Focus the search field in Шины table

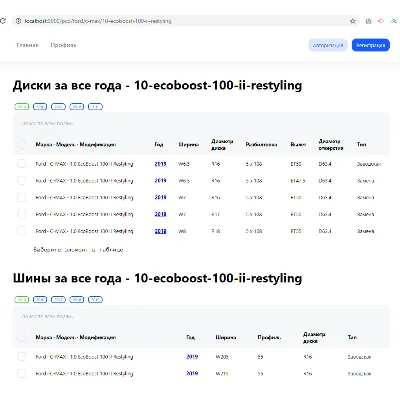pos(201,316)
